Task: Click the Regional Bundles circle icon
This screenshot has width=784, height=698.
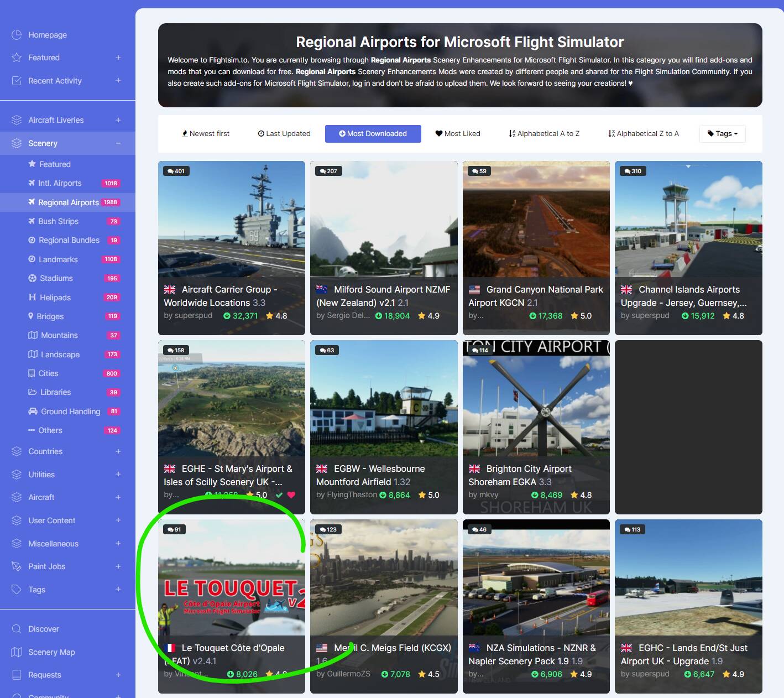Action: click(x=32, y=240)
